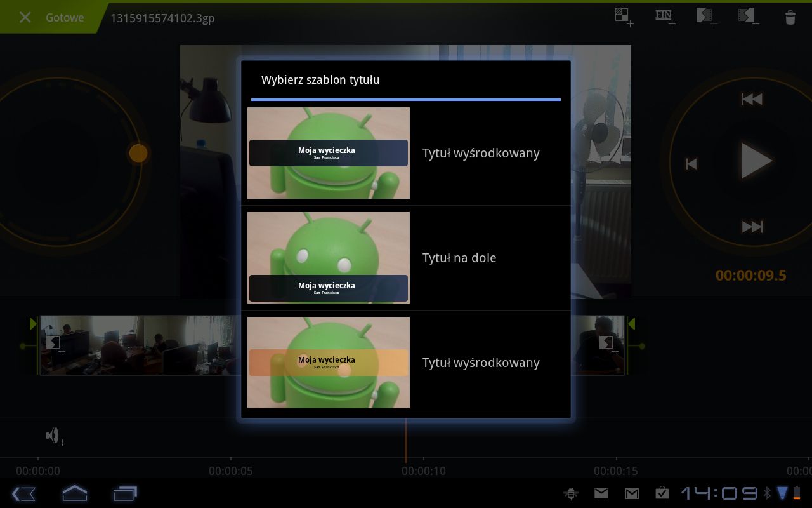This screenshot has width=812, height=508.
Task: Add end transition icon in top toolbar
Action: [748, 17]
